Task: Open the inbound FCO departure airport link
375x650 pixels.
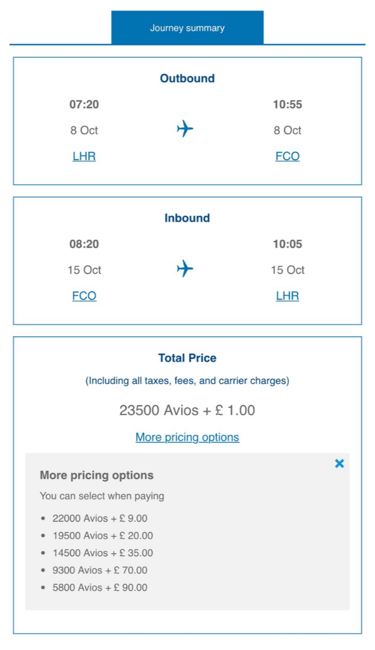Action: click(x=84, y=296)
